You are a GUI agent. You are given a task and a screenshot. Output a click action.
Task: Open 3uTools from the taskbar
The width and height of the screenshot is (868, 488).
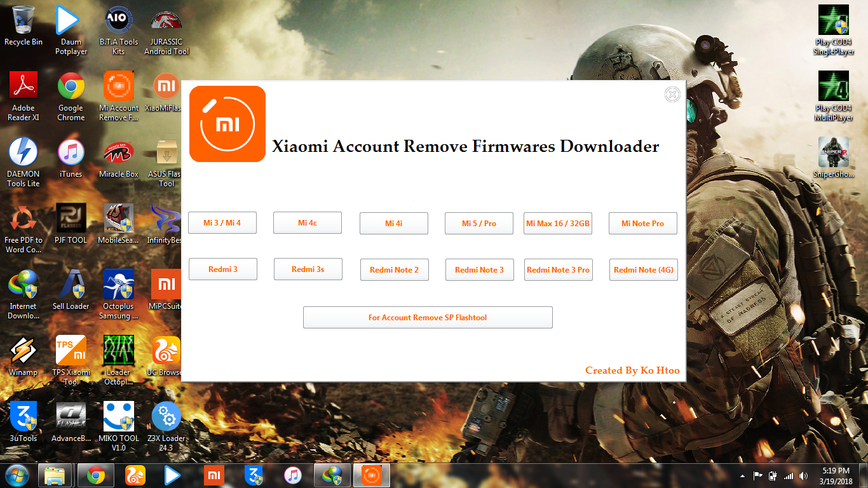254,475
